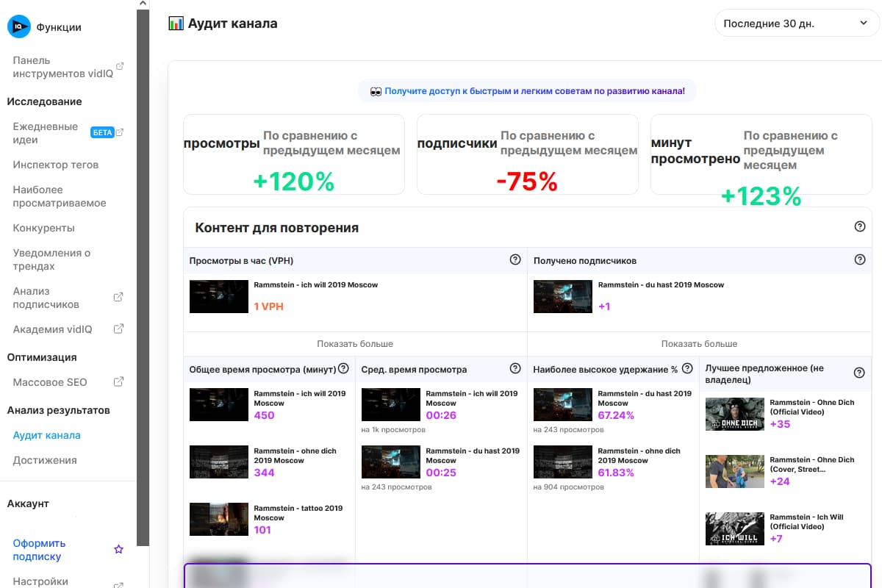Click help icon for Получено подписчиков section

tap(859, 259)
